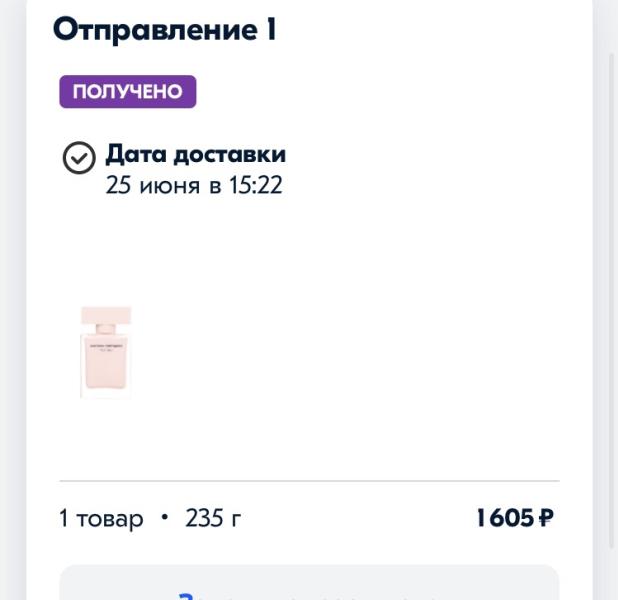
Task: Open the perfume bottle product thumbnail
Action: [106, 352]
